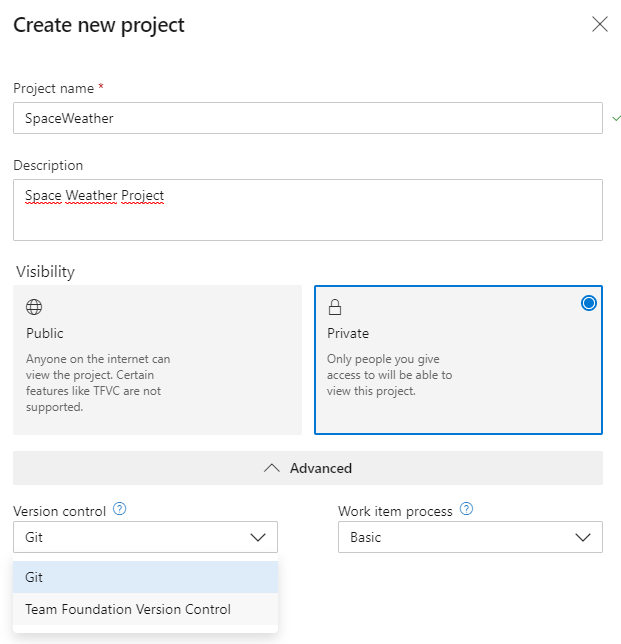The image size is (621, 644).
Task: Click the Public card description text
Action: pos(98,383)
